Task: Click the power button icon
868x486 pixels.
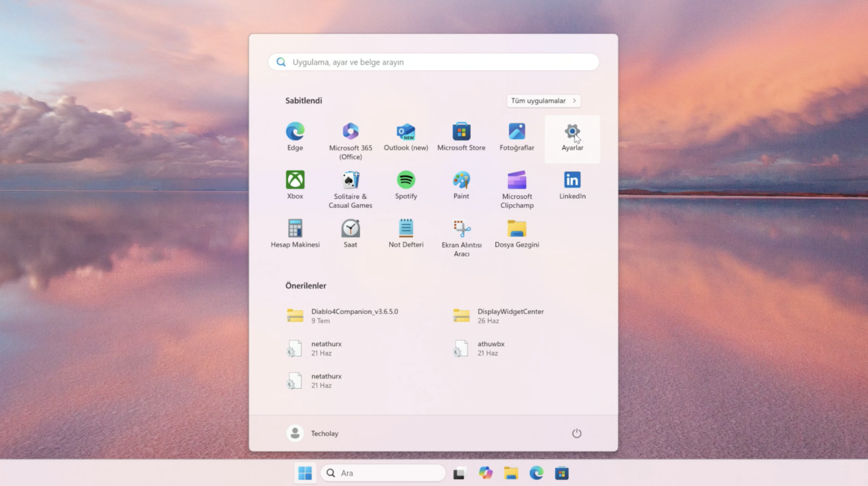Action: pos(576,433)
